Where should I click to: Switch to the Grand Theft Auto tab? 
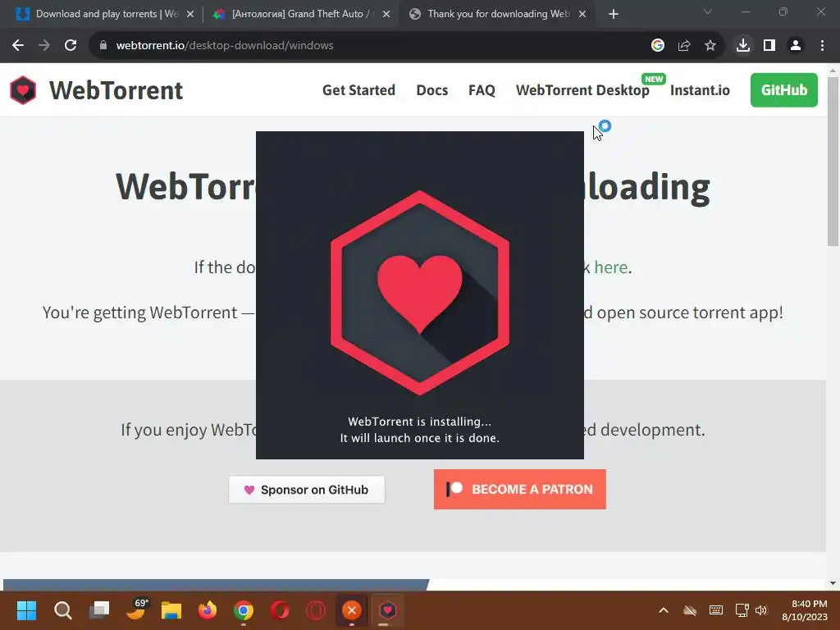coord(300,14)
